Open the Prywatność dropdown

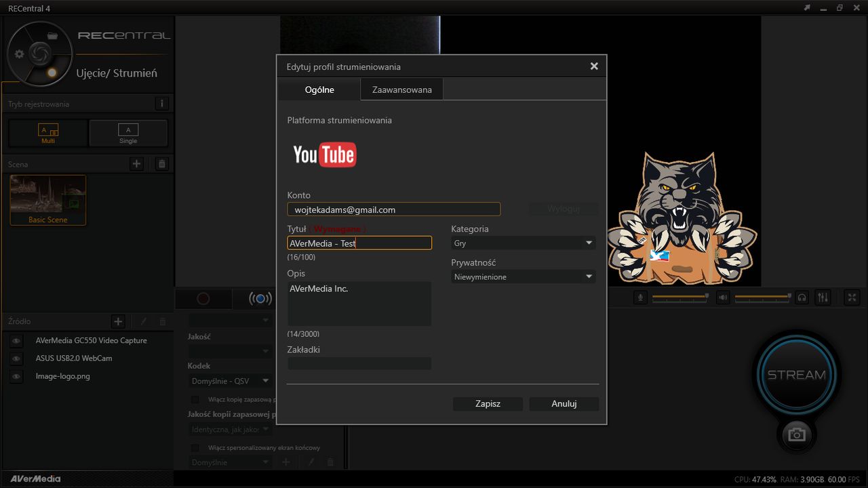point(524,277)
